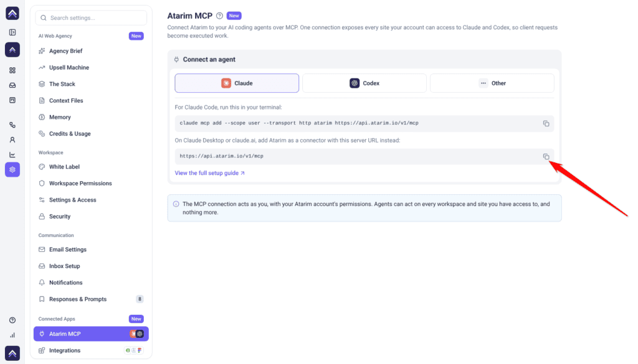The image size is (638, 364).
Task: Open the workflow nodes icon in rail
Action: 12,125
